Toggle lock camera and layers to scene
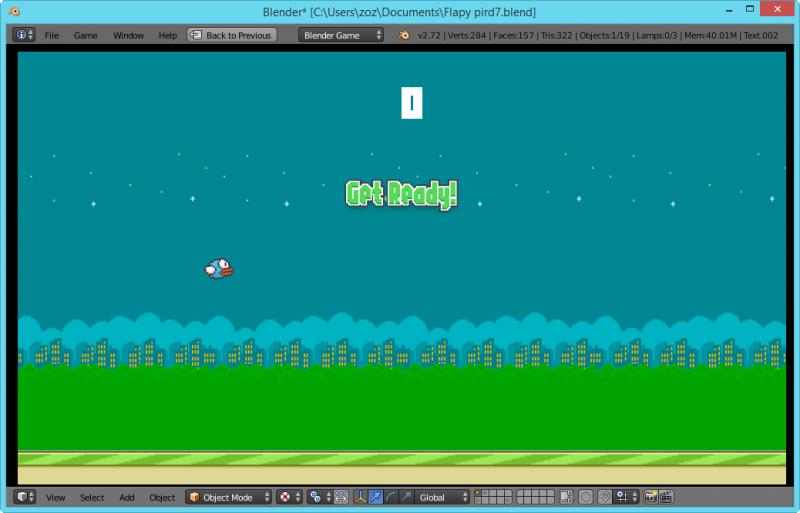 tap(566, 497)
